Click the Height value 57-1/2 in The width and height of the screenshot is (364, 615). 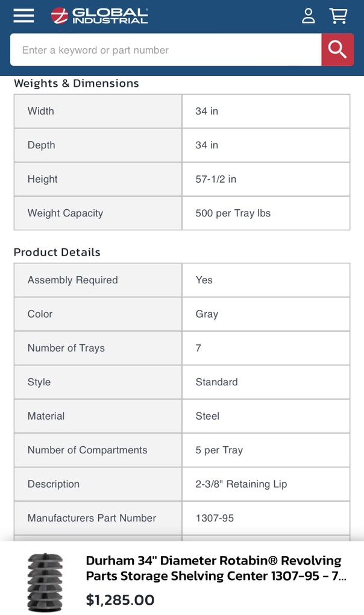coord(216,179)
